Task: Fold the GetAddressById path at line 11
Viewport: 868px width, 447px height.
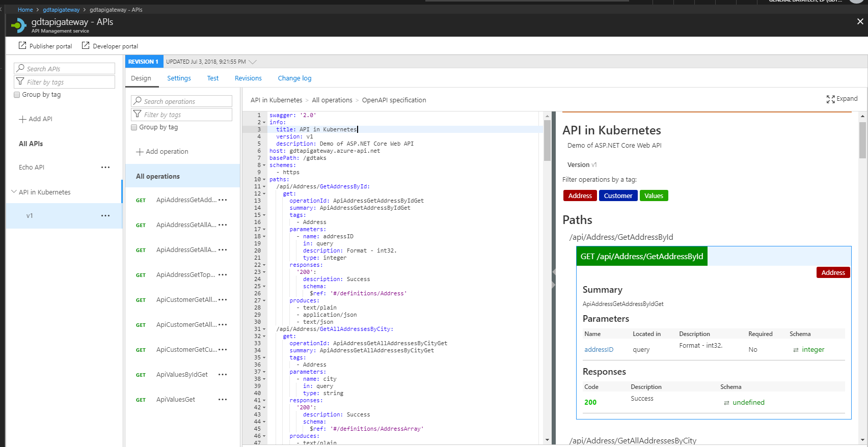Action: [264, 186]
